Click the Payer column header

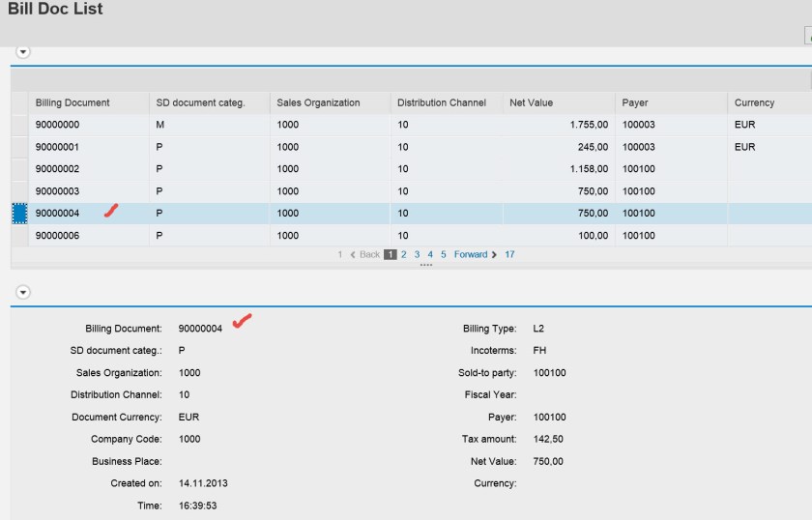635,102
